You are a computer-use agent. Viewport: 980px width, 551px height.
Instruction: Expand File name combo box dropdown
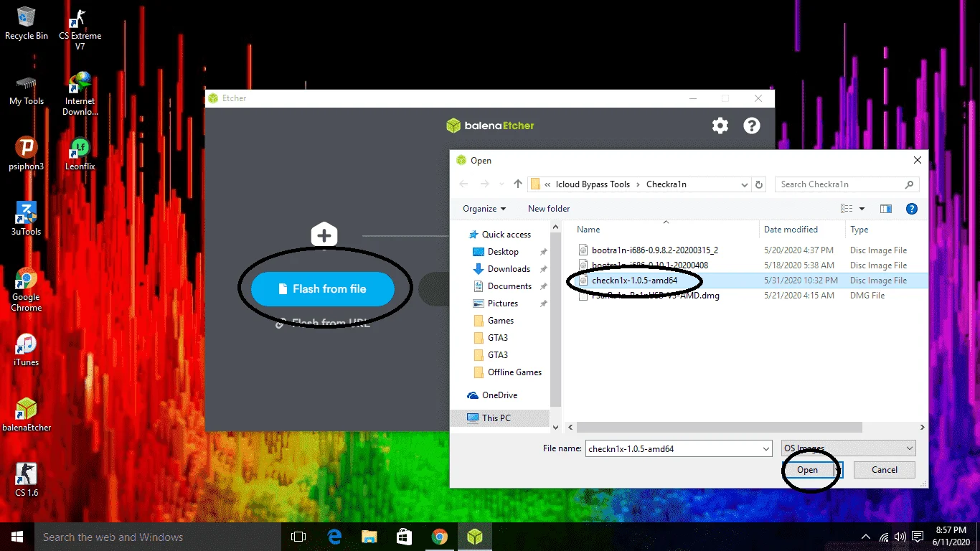766,449
